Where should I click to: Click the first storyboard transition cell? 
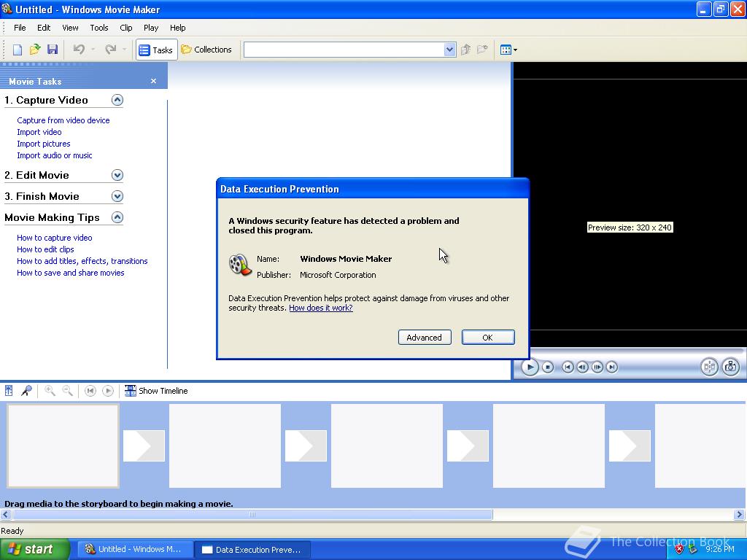click(x=144, y=446)
